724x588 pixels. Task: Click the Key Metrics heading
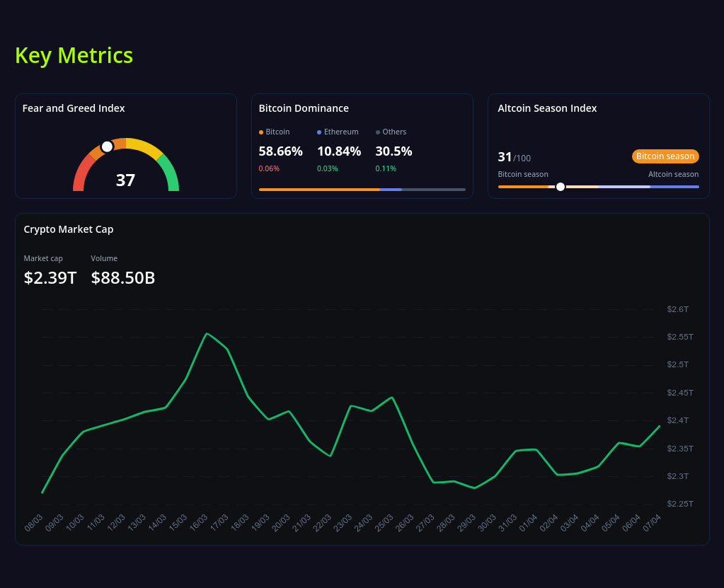tap(74, 55)
